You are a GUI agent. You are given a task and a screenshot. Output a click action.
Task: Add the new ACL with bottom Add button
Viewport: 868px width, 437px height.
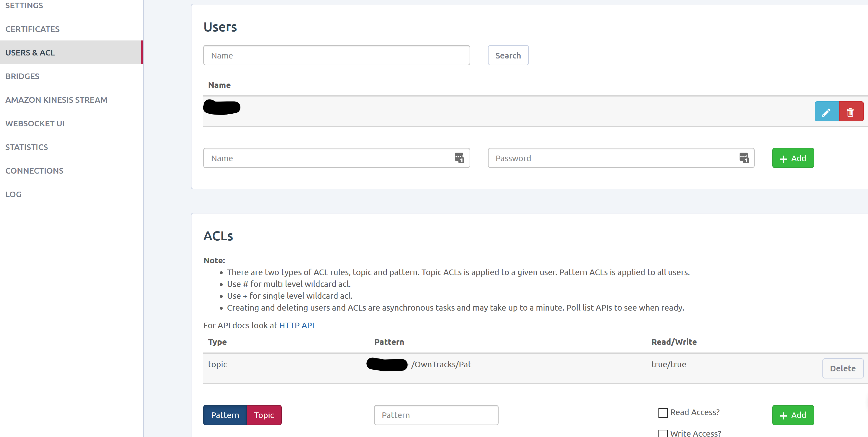tap(793, 415)
